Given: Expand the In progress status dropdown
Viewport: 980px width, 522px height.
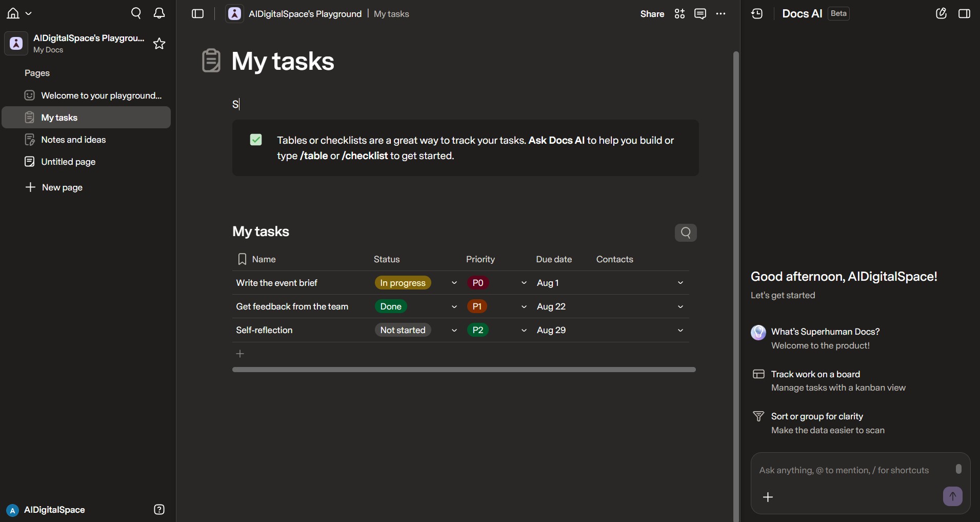Looking at the screenshot, I should click(x=454, y=283).
